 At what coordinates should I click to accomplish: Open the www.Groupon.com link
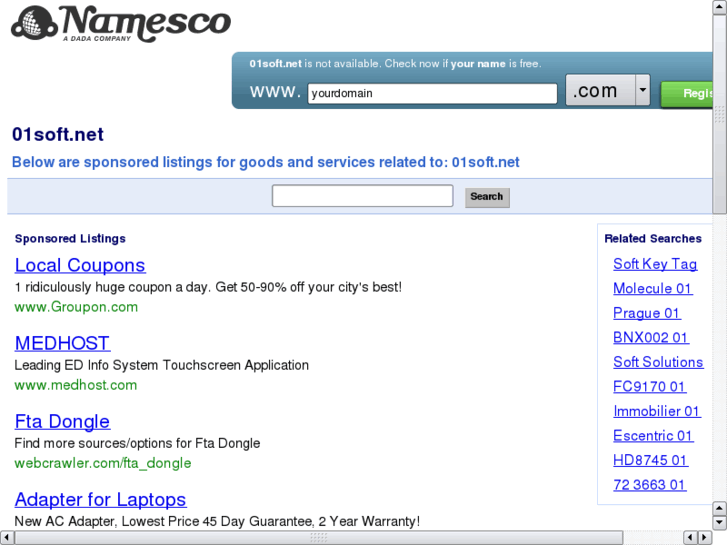point(76,307)
